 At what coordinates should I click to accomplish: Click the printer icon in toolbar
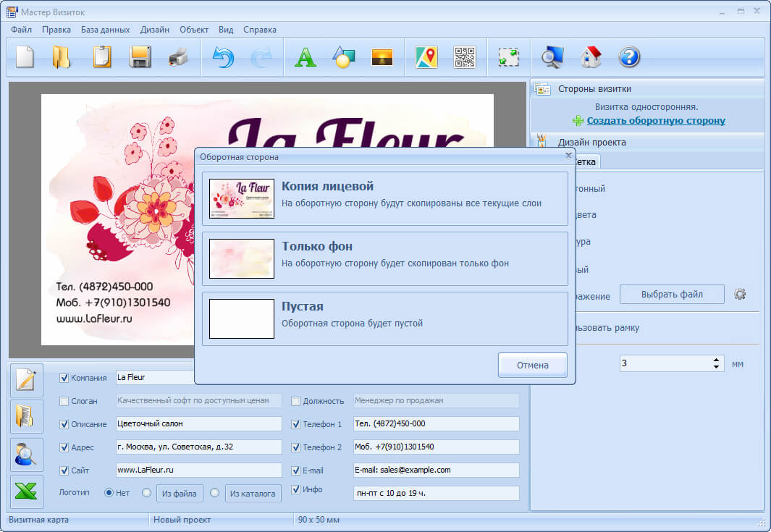click(x=178, y=56)
